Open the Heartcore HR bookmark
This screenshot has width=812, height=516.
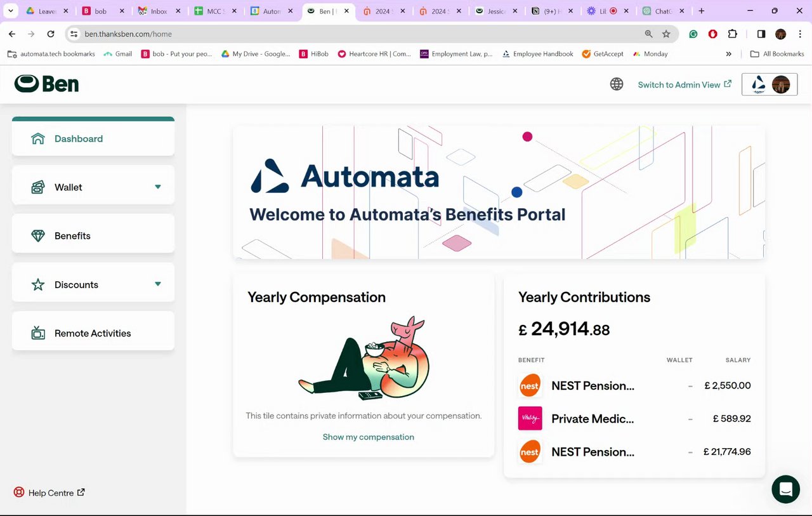tap(374, 54)
